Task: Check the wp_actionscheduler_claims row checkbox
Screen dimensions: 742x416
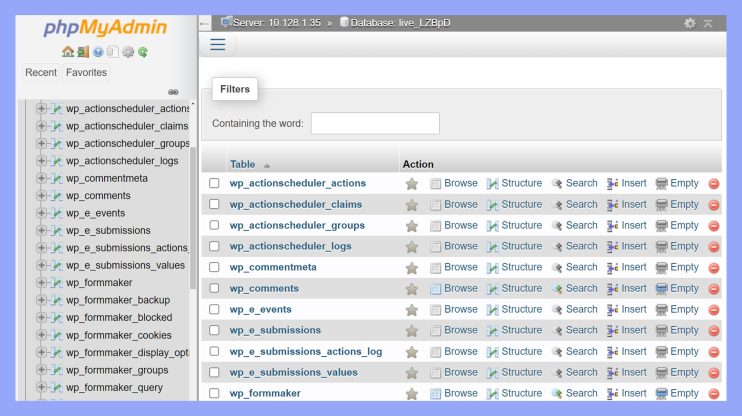Action: [214, 204]
